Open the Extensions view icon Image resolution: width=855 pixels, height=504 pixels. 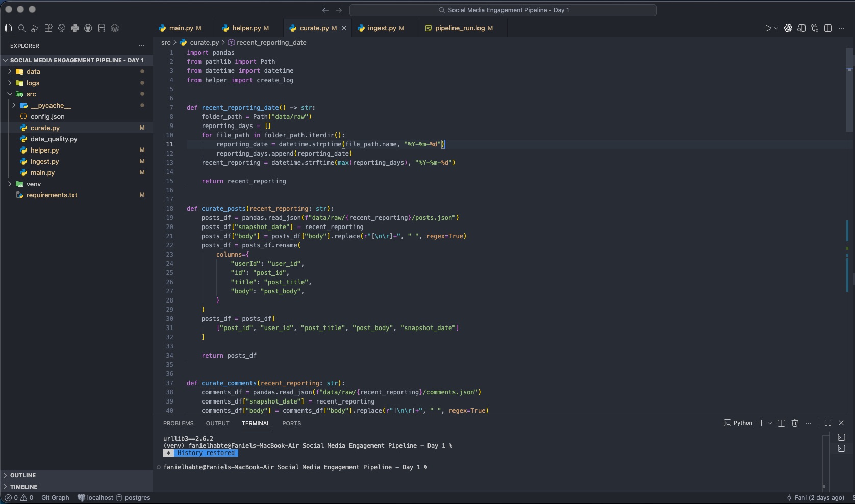pyautogui.click(x=48, y=29)
